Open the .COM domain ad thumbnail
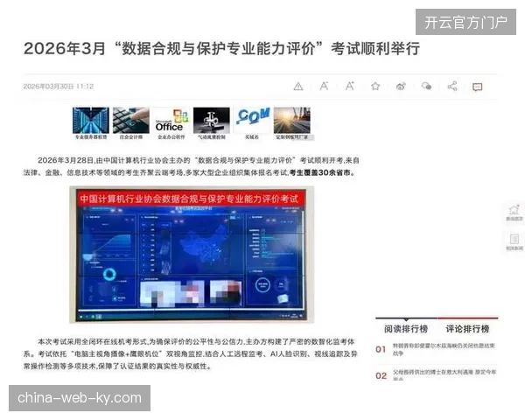Viewport: 525px width, 420px height. click(251, 121)
